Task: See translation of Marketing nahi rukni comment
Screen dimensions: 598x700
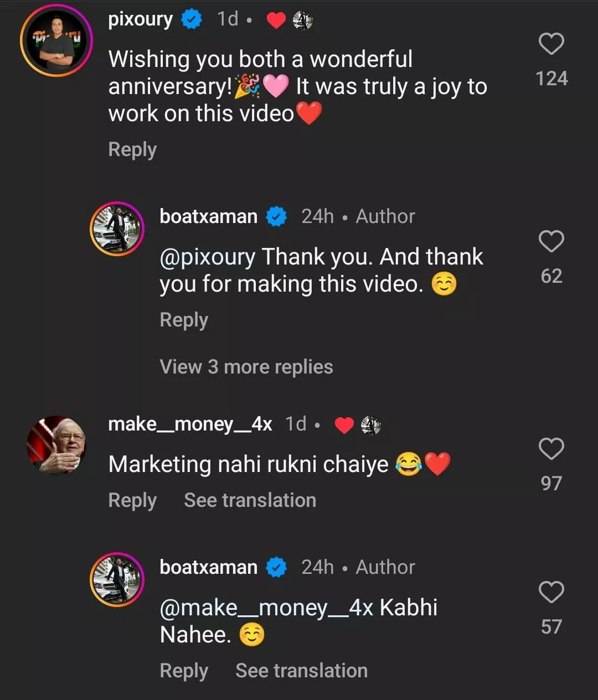Action: point(250,500)
